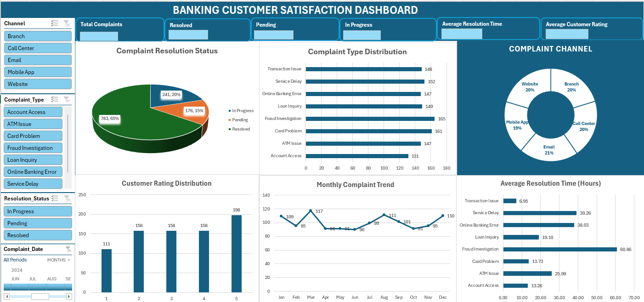Select the Pending KPI card
Viewport: 644px width, 302px height.
tap(295, 30)
